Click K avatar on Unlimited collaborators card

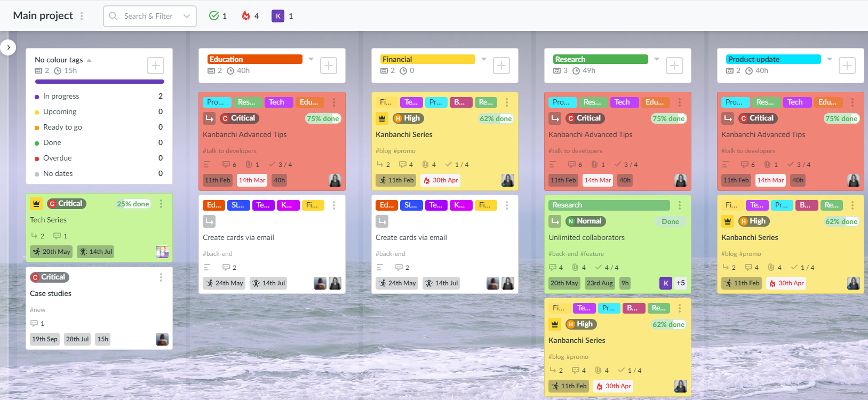click(666, 283)
